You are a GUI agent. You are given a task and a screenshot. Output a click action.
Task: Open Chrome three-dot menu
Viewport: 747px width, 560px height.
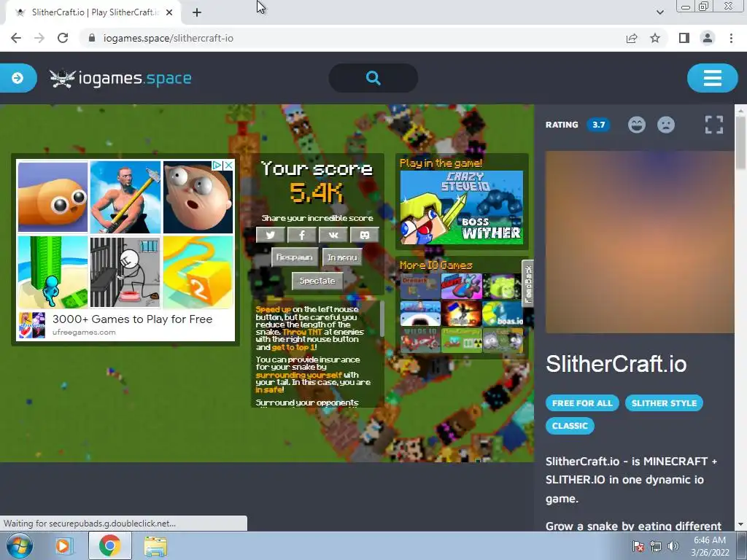[731, 38]
